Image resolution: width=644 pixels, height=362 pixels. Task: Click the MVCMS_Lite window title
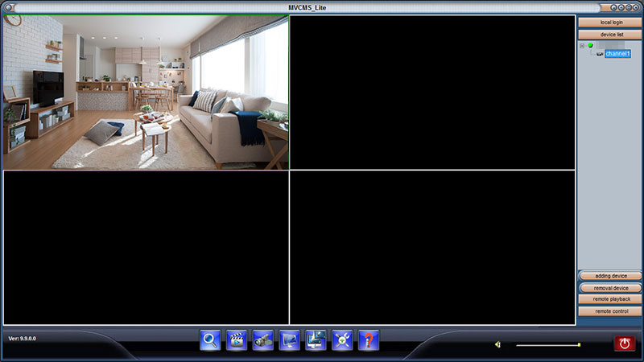click(308, 7)
